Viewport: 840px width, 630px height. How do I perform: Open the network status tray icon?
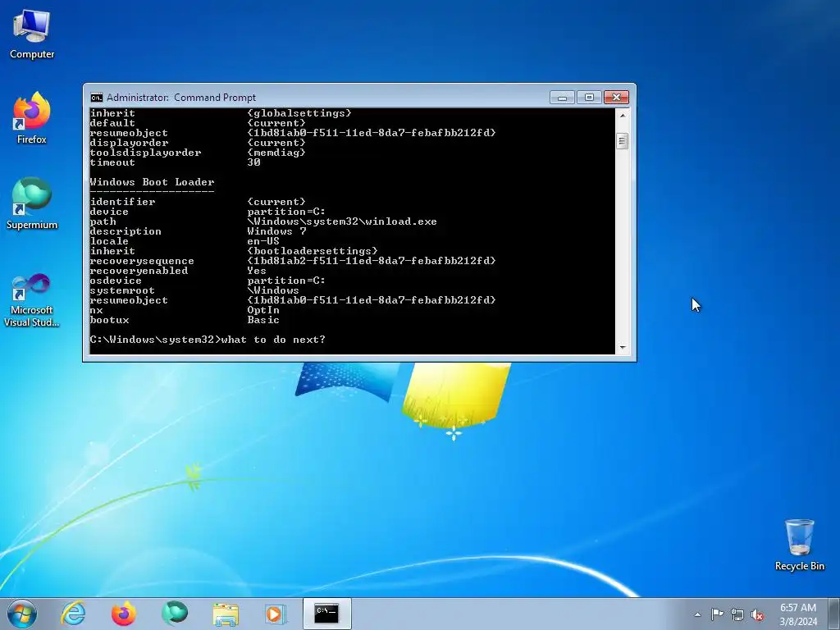coord(737,615)
